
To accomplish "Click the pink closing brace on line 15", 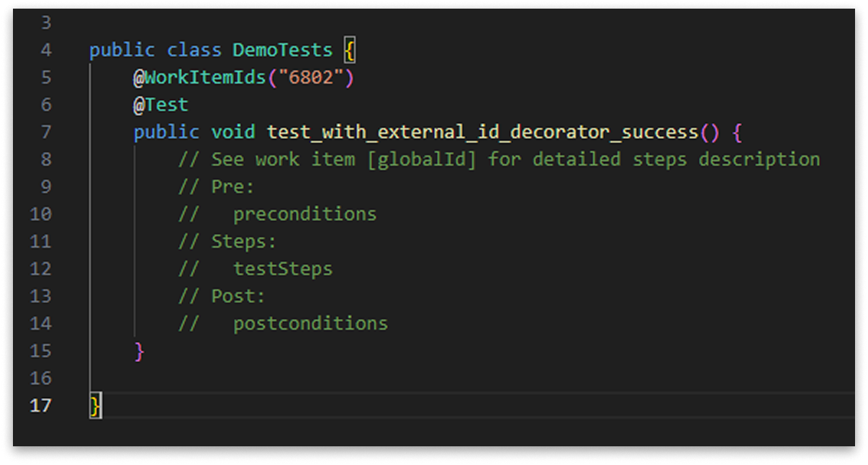I will pos(139,351).
